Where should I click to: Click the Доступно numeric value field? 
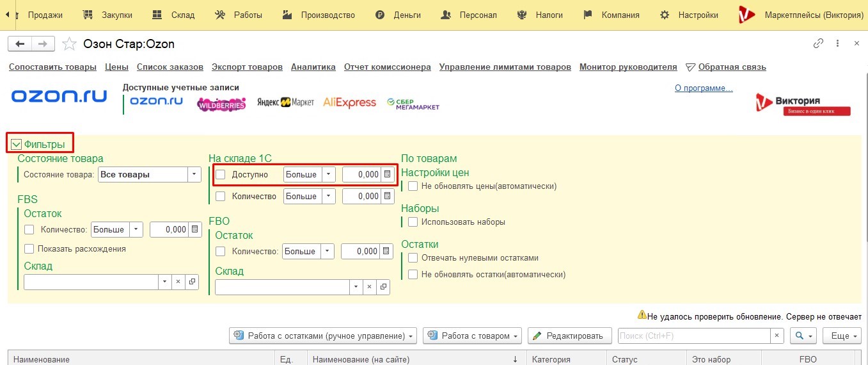click(362, 174)
